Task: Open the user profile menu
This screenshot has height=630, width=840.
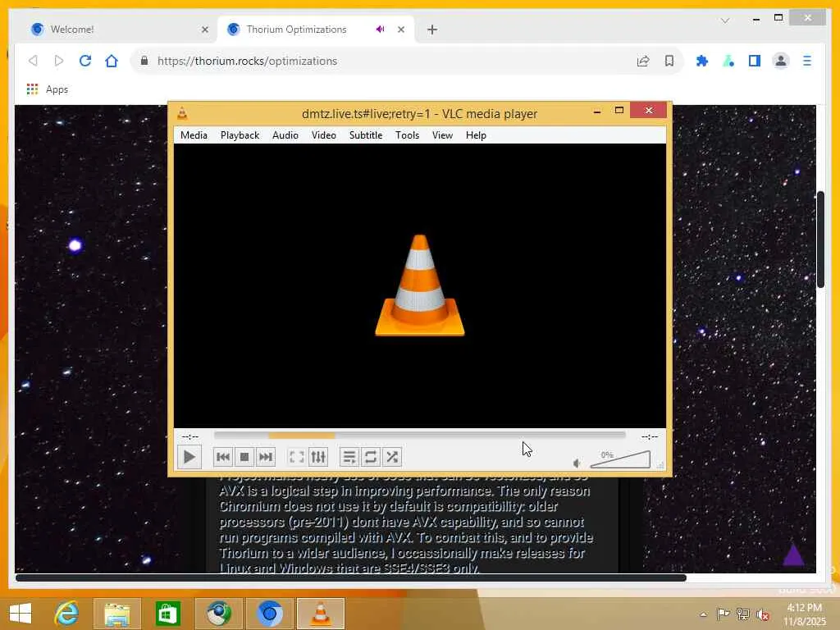Action: 781,61
